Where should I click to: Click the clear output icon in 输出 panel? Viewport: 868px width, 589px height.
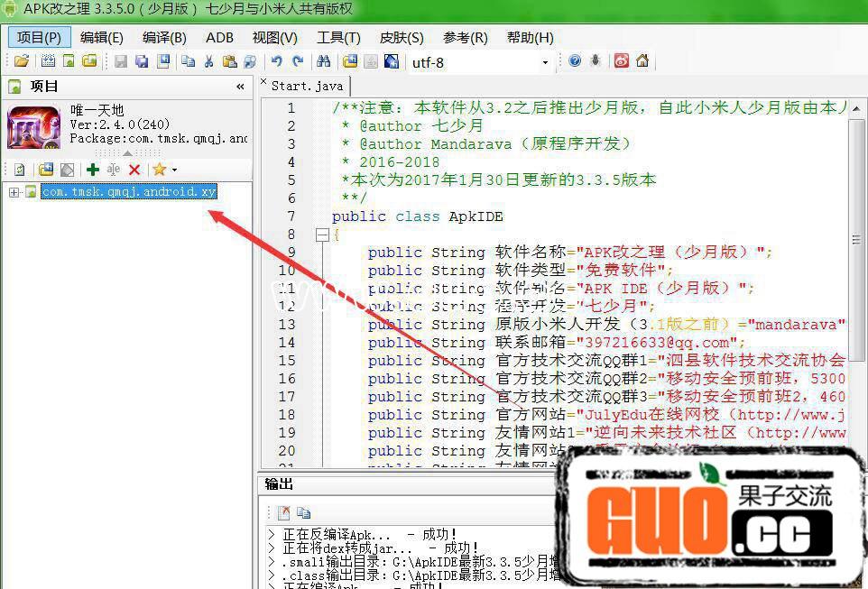click(x=283, y=512)
